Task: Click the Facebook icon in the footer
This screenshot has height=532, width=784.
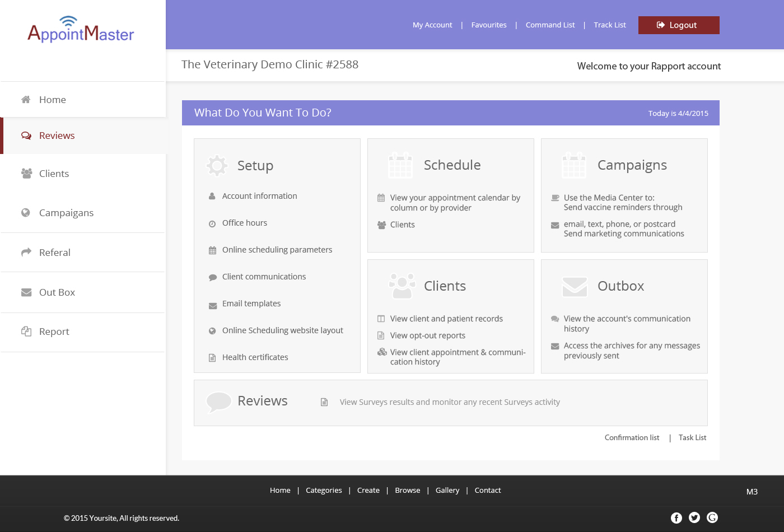Action: (676, 518)
